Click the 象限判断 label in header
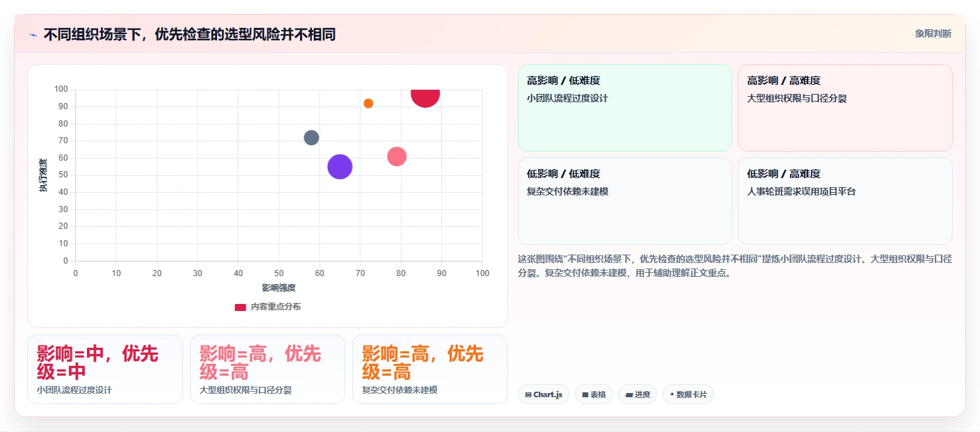The image size is (980, 432). 933,33
